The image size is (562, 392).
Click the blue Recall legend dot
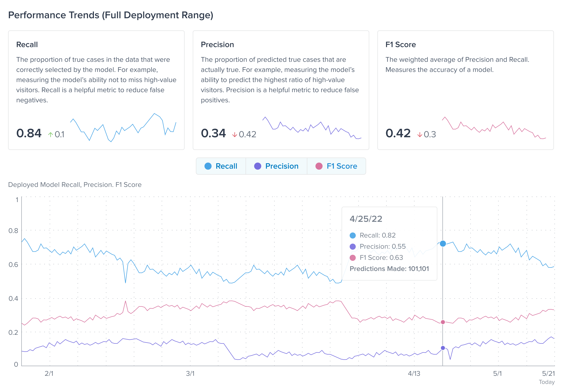[208, 166]
